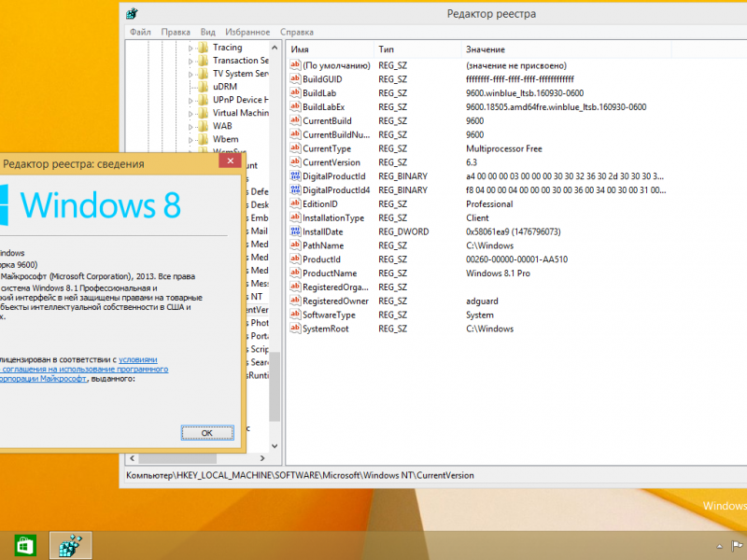Expand the WAB tree node

point(190,127)
